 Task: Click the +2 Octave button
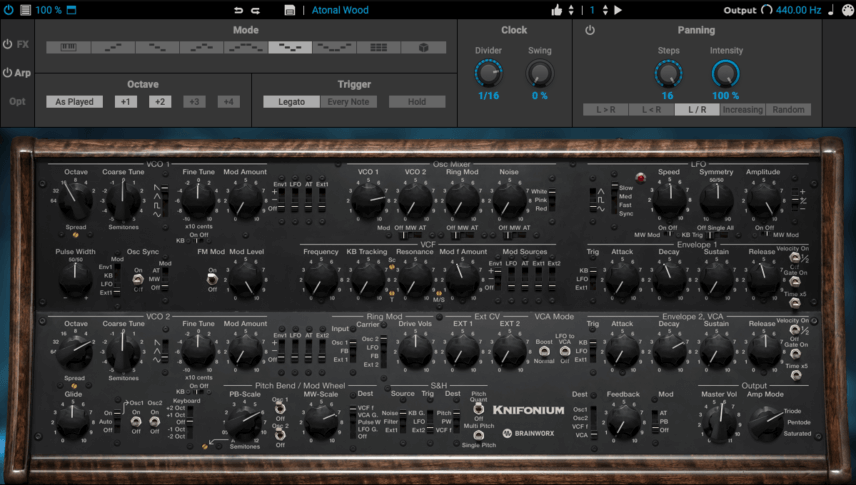tap(160, 102)
